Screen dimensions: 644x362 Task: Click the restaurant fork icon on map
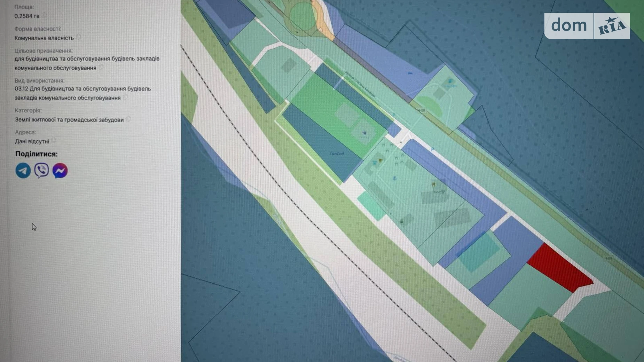click(x=433, y=184)
